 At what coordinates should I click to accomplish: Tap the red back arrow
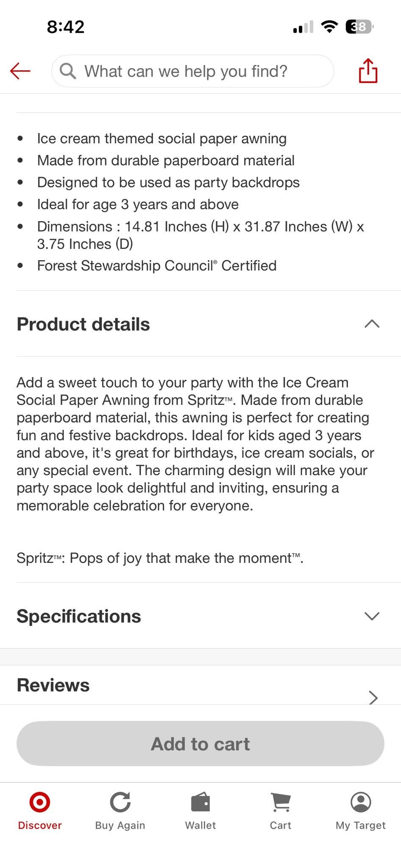coord(20,71)
